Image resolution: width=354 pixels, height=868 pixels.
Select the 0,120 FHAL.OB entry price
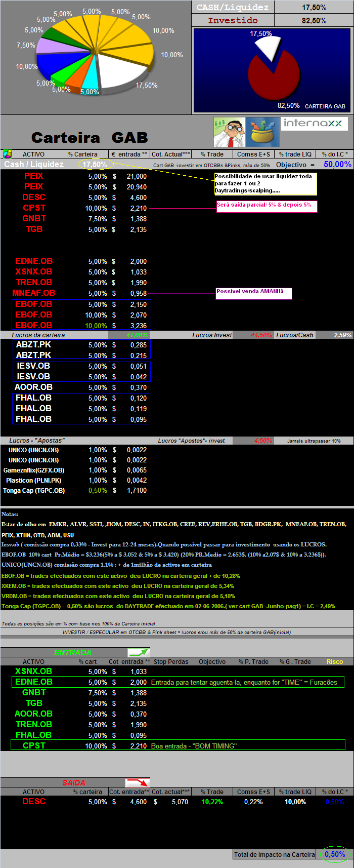point(139,398)
